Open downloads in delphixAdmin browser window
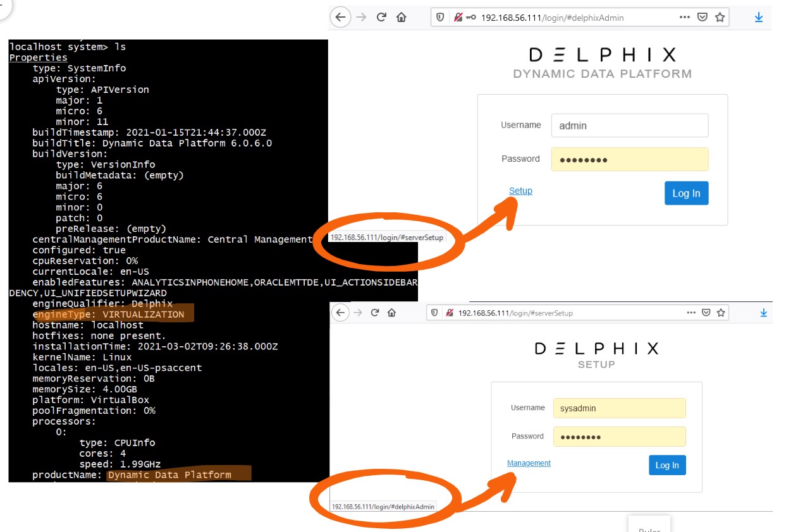The width and height of the screenshot is (786, 532). click(x=759, y=18)
